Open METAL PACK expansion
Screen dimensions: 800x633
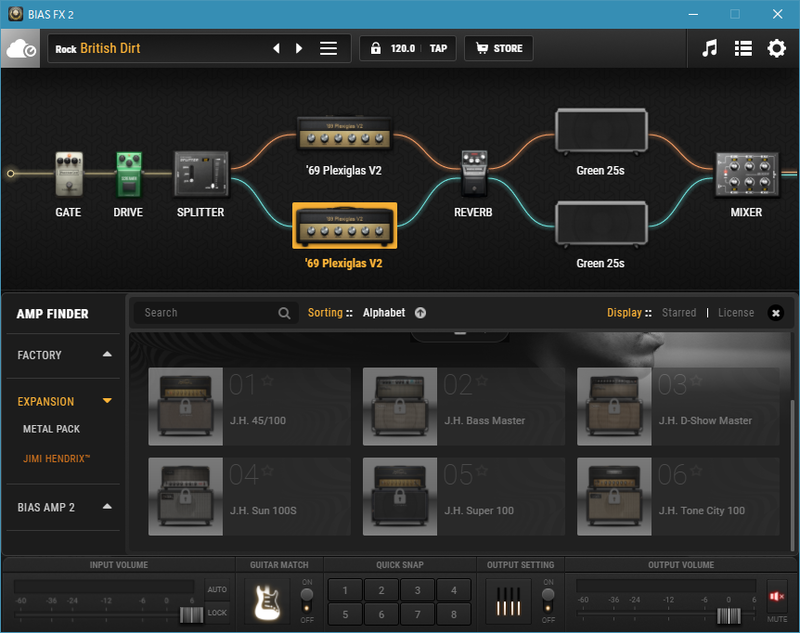pos(52,429)
